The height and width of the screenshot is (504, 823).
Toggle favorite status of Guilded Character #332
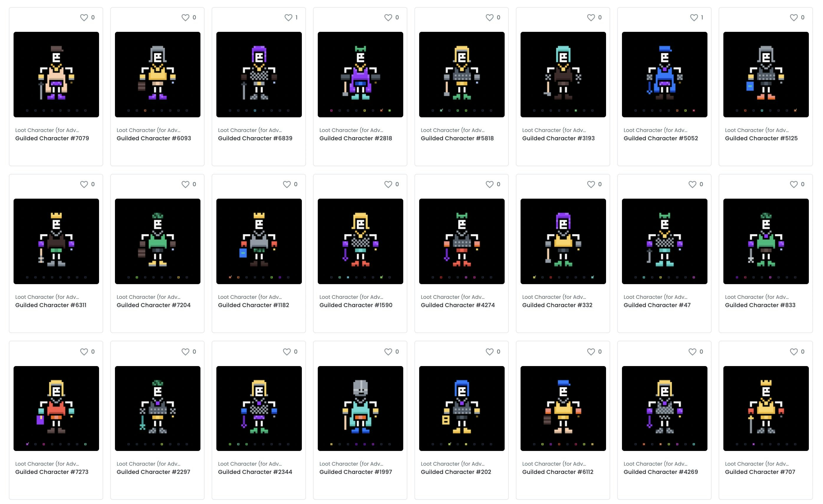591,184
